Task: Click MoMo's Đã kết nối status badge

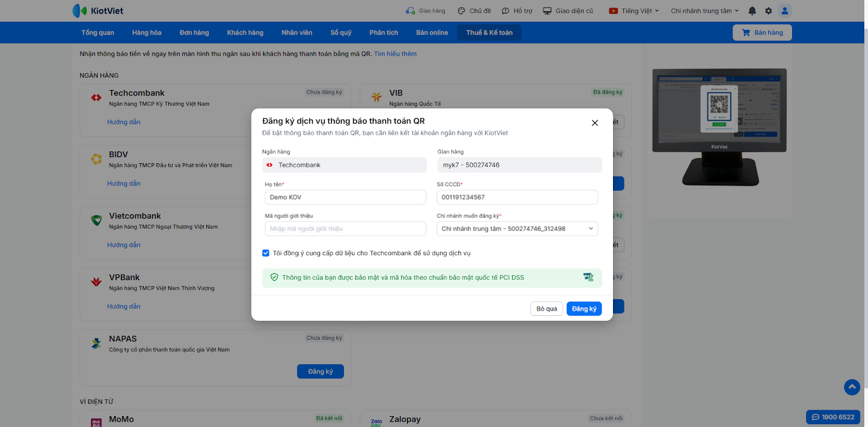Action: click(329, 418)
